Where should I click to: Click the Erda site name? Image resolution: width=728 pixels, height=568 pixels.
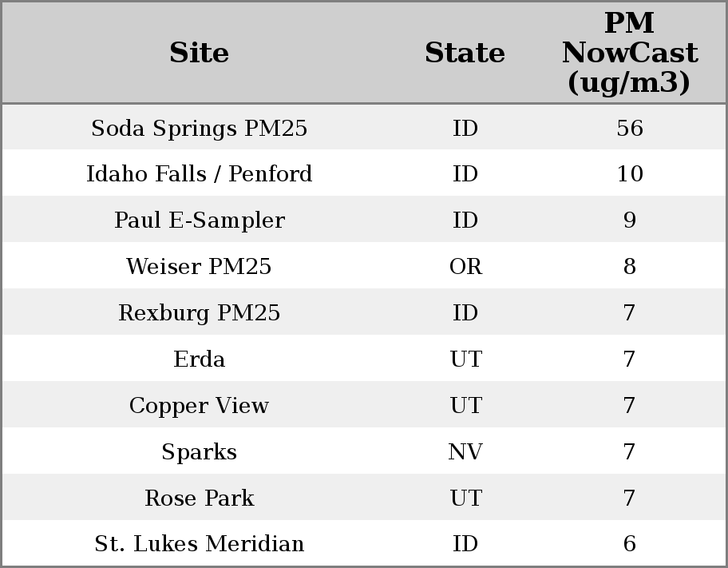pyautogui.click(x=199, y=359)
